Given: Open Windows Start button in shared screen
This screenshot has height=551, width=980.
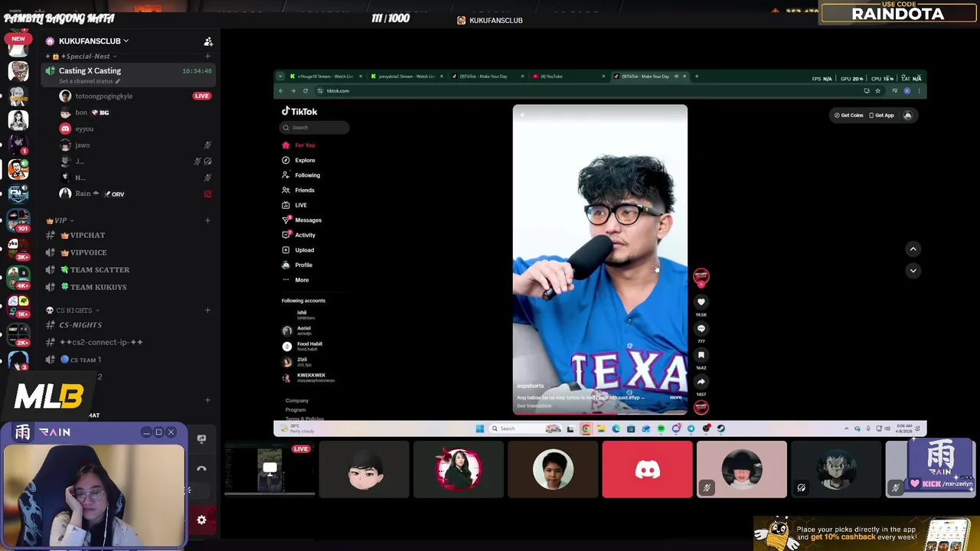Looking at the screenshot, I should click(x=479, y=429).
